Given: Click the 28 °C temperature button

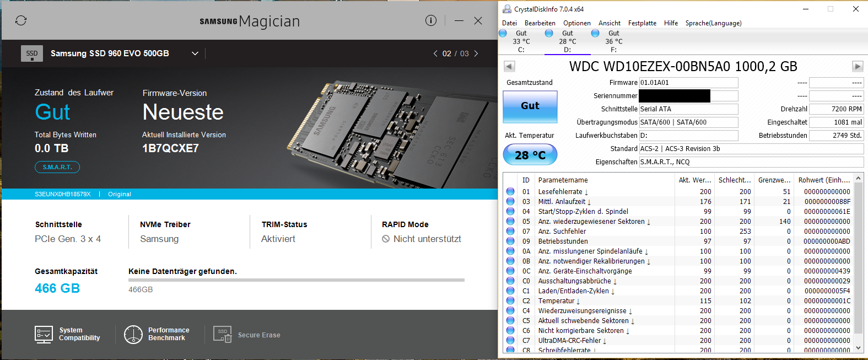Looking at the screenshot, I should (530, 155).
